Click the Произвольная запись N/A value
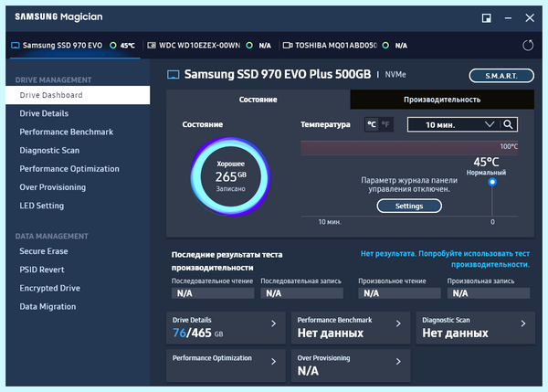 489,293
